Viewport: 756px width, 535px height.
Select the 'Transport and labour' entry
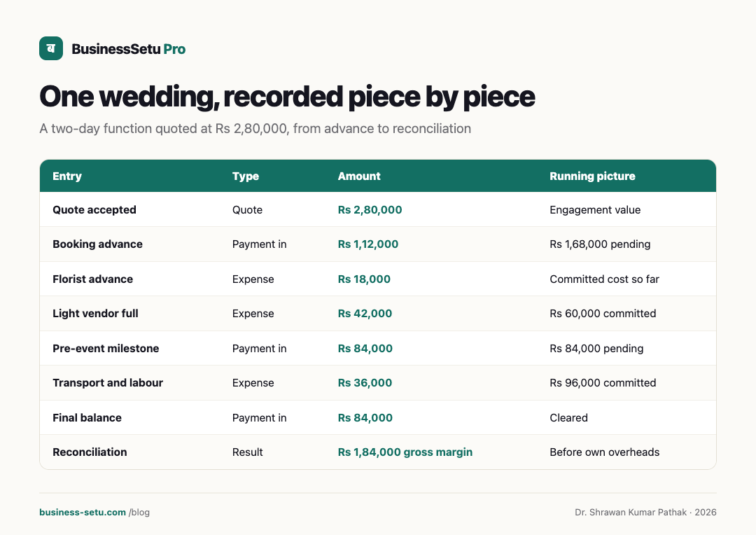[x=108, y=382]
